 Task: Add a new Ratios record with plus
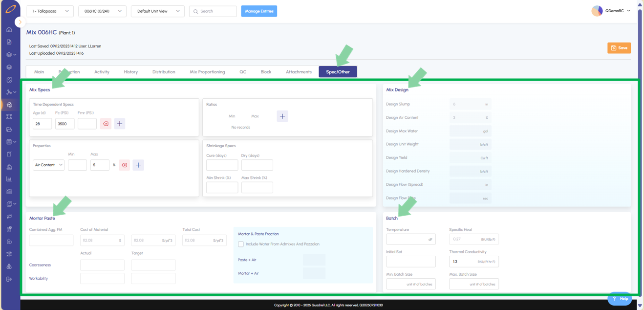[x=282, y=116]
